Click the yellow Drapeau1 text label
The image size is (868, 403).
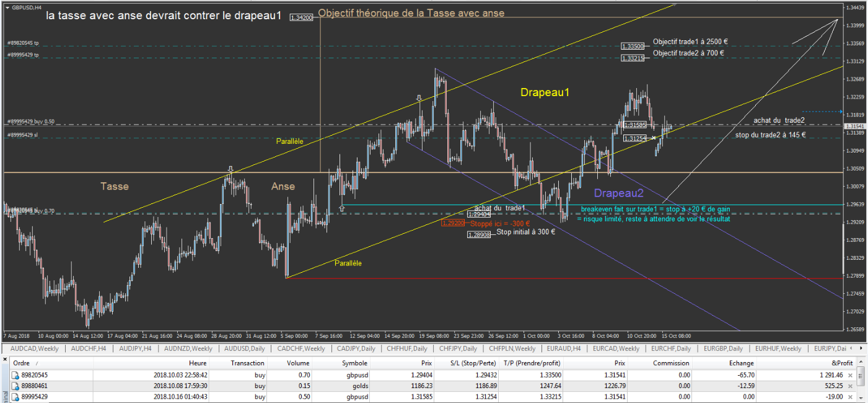pyautogui.click(x=545, y=92)
